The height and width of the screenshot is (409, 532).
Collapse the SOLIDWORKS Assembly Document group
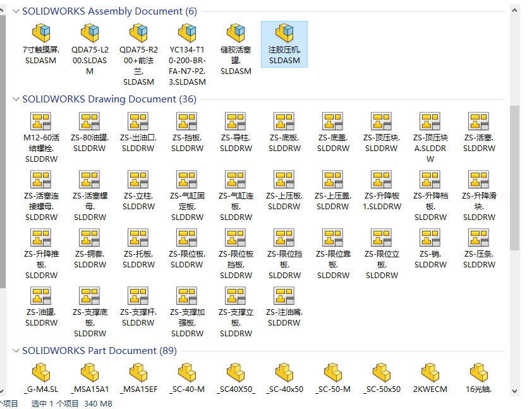pos(16,11)
